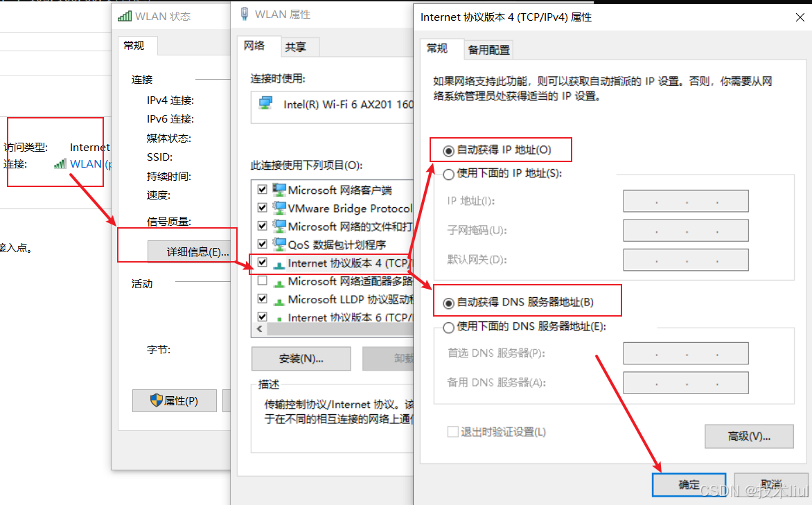Select the 使用下面的 DNS 服务器地址 option
812x505 pixels.
click(x=449, y=327)
